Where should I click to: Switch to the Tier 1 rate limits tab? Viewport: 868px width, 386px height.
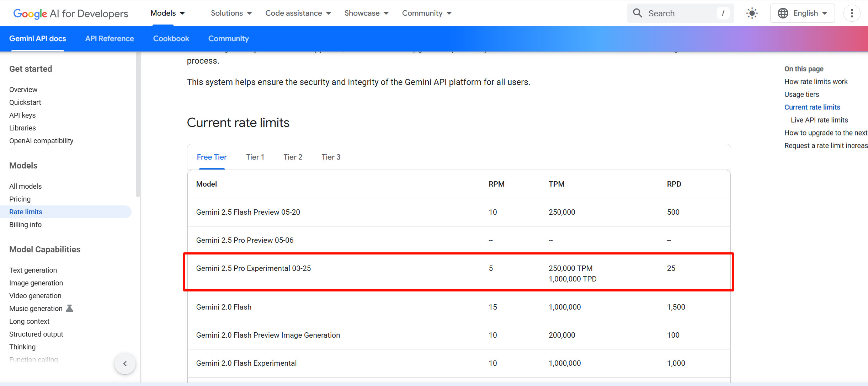coord(255,157)
